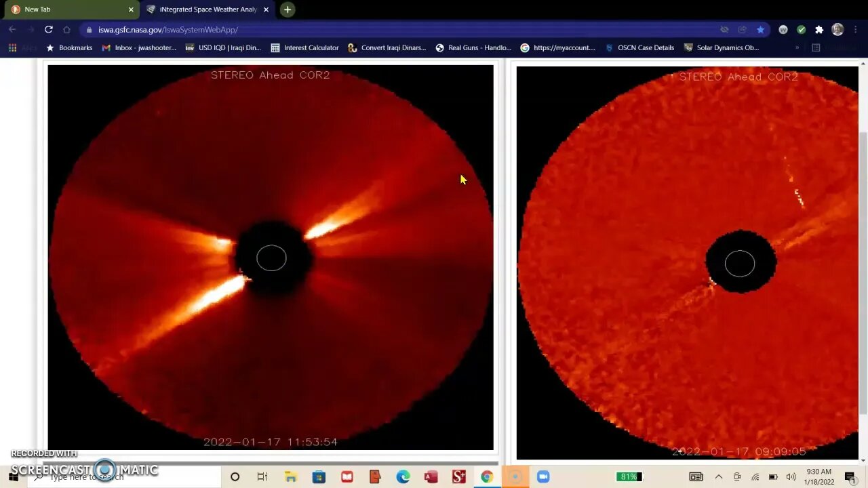
Task: Open the OSCN Case Details bookmark
Action: pyautogui.click(x=639, y=48)
